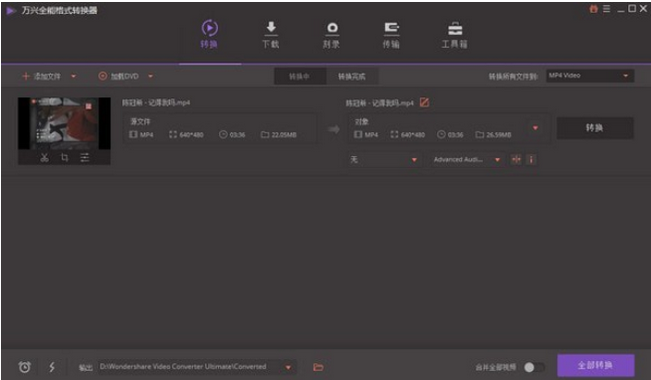The width and height of the screenshot is (651, 380).
Task: Open the hamburger menu in title bar
Action: 607,9
